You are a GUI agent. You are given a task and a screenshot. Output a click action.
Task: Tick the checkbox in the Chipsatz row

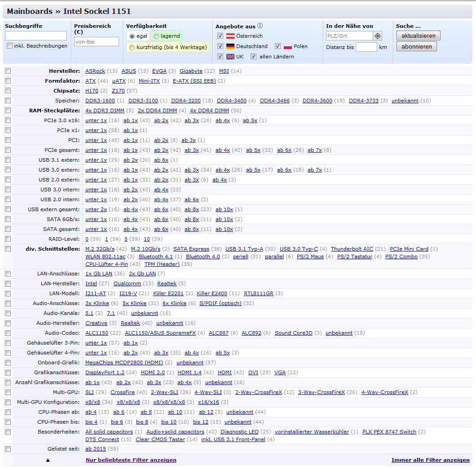(8, 90)
